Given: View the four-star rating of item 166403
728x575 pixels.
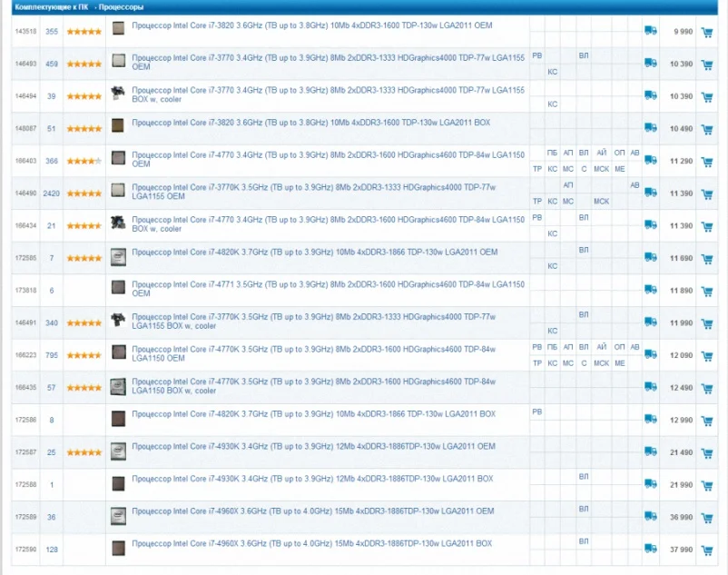Looking at the screenshot, I should point(84,161).
